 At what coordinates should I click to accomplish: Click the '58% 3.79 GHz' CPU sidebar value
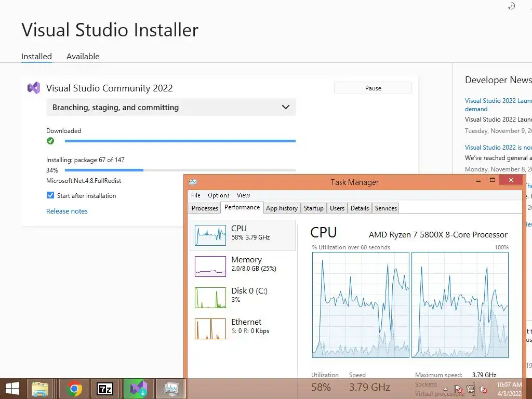point(251,237)
